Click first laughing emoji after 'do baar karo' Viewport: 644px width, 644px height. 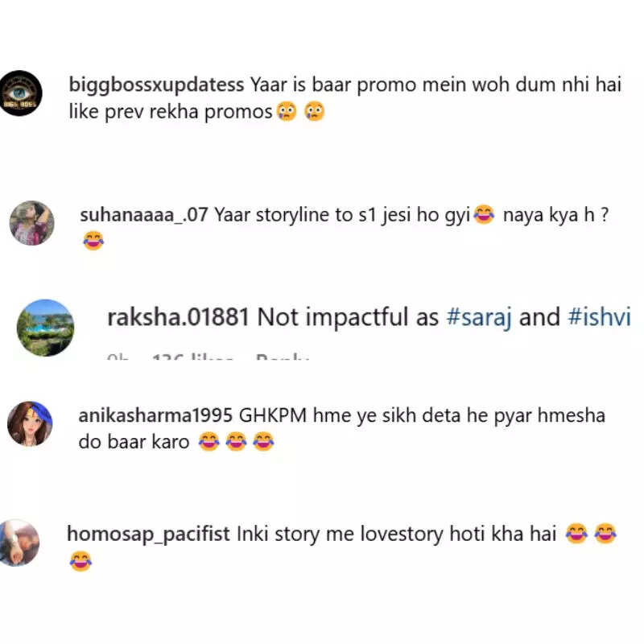pyautogui.click(x=209, y=441)
